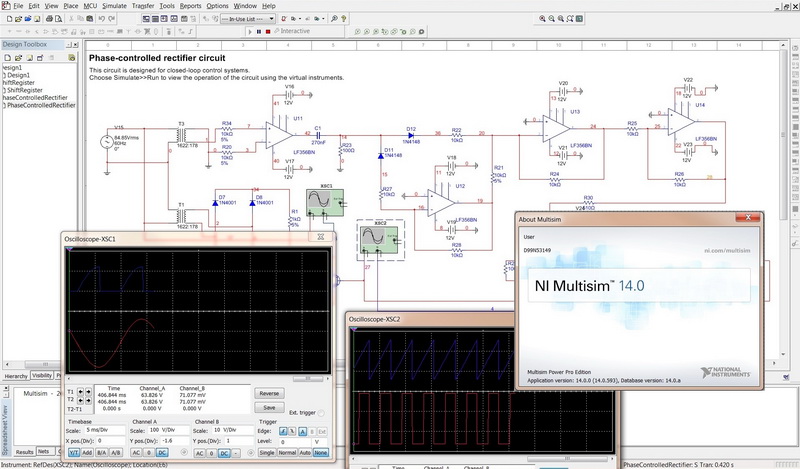Select rising edge trigger button
This screenshot has width=800, height=469.
[283, 432]
